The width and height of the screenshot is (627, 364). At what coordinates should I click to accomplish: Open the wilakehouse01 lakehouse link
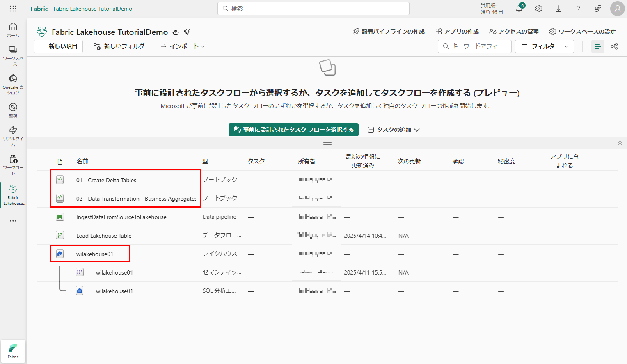click(95, 254)
